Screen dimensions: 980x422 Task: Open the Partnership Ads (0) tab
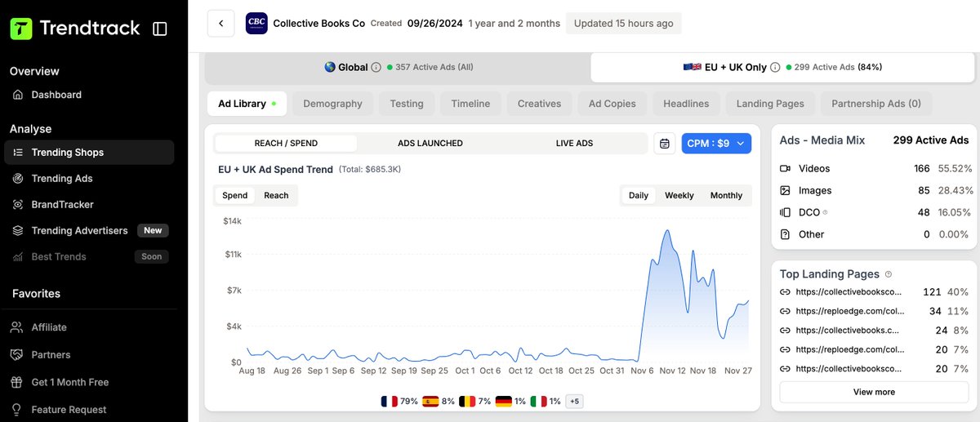(876, 104)
